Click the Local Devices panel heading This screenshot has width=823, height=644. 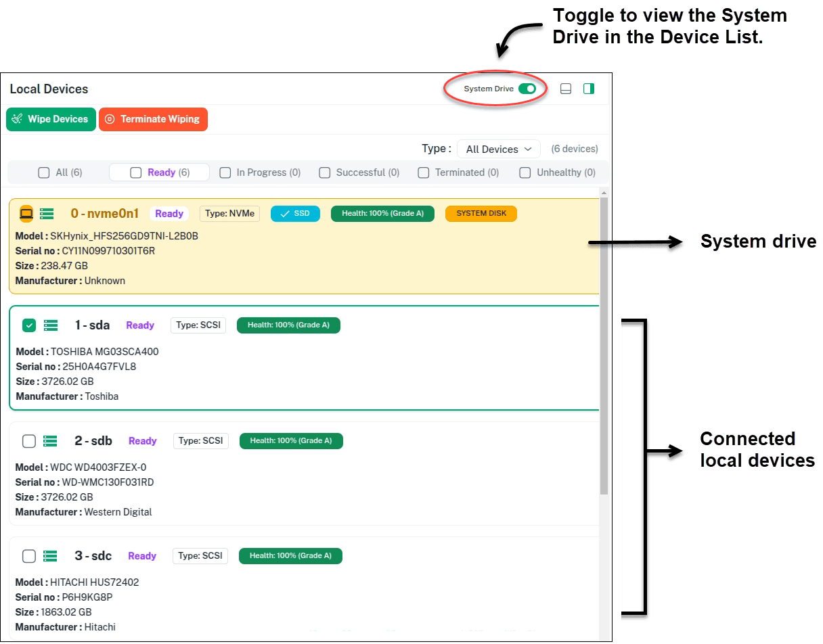49,89
